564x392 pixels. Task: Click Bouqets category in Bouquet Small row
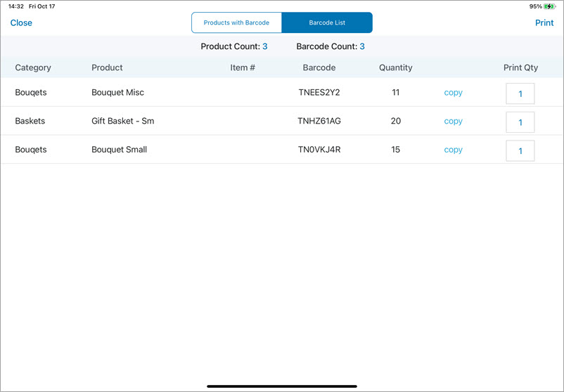click(x=30, y=150)
